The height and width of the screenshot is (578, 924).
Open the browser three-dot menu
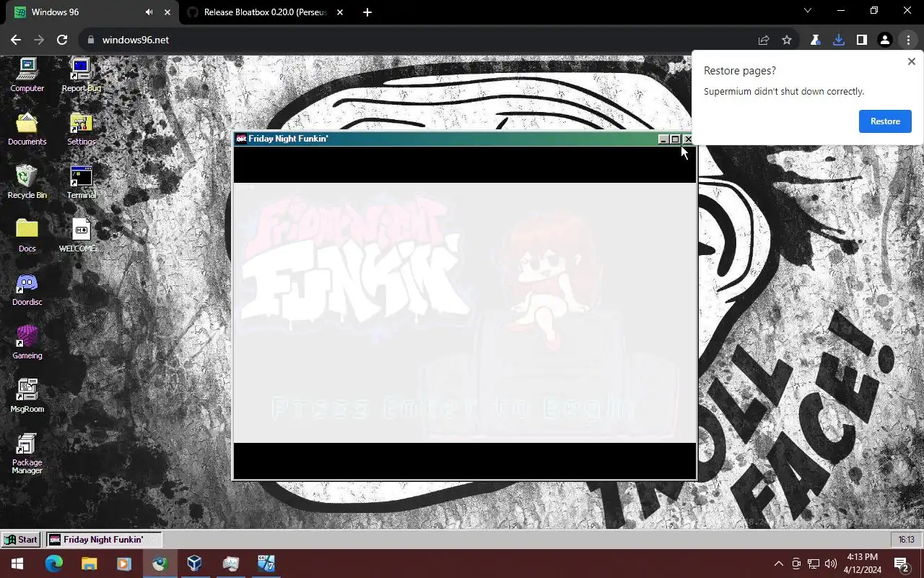[908, 40]
